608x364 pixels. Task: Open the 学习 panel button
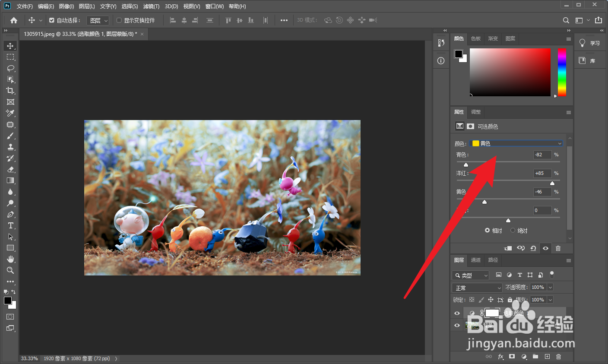[x=590, y=43]
